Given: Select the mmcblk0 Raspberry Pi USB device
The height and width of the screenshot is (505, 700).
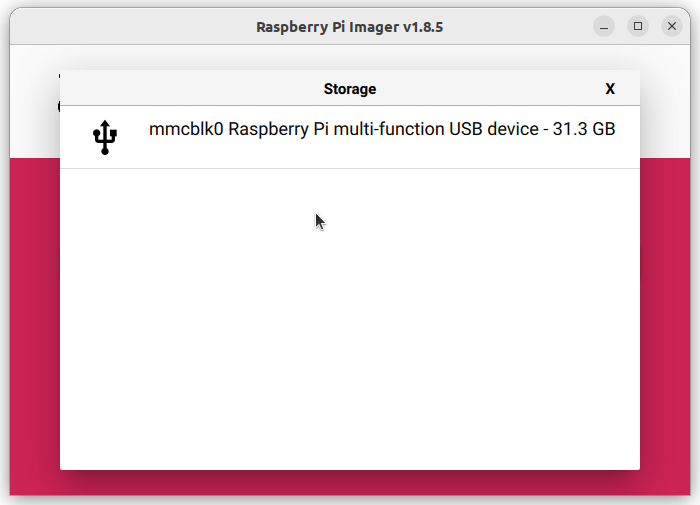Looking at the screenshot, I should 350,138.
